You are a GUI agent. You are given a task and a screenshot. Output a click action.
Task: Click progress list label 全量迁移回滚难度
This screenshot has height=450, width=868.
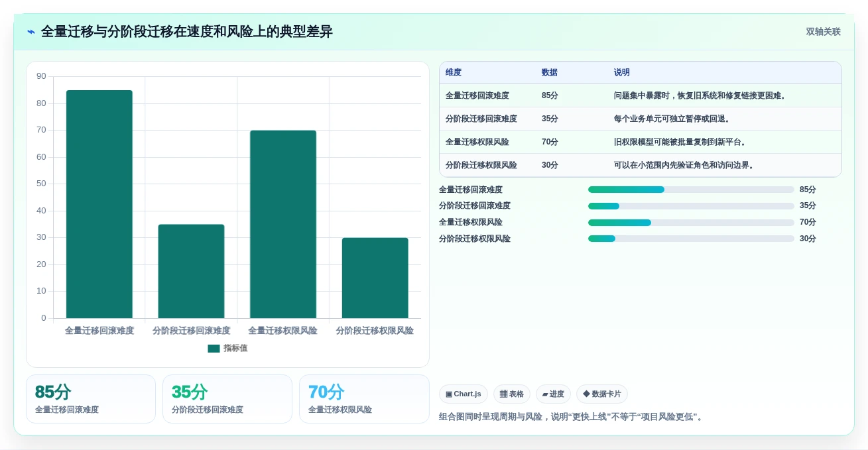click(x=471, y=190)
